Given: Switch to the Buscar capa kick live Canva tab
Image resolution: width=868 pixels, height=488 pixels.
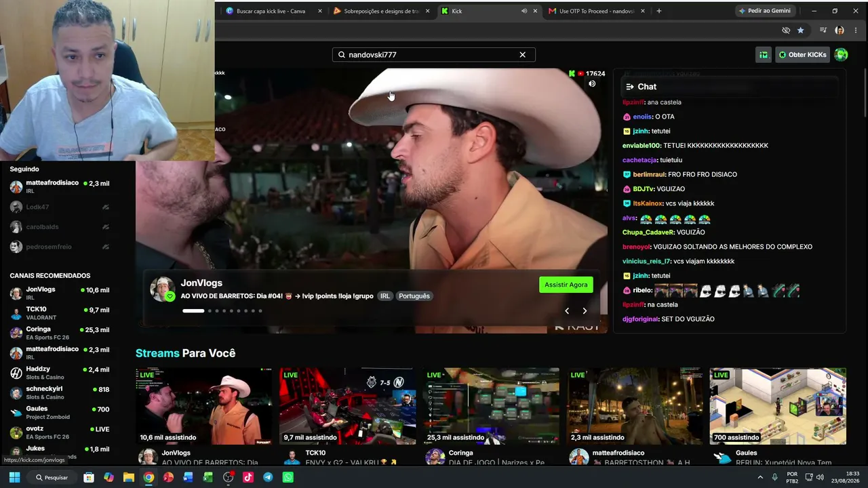Looking at the screenshot, I should [x=271, y=11].
